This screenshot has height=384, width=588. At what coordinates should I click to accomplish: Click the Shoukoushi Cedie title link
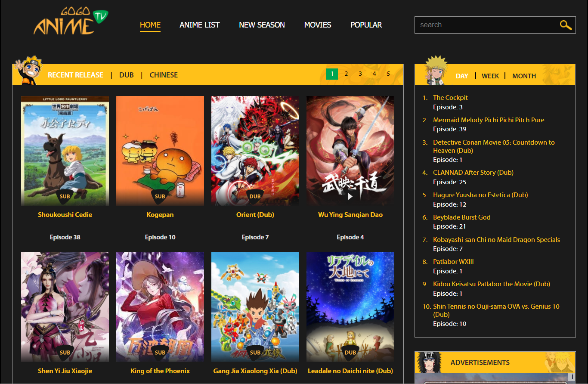65,215
